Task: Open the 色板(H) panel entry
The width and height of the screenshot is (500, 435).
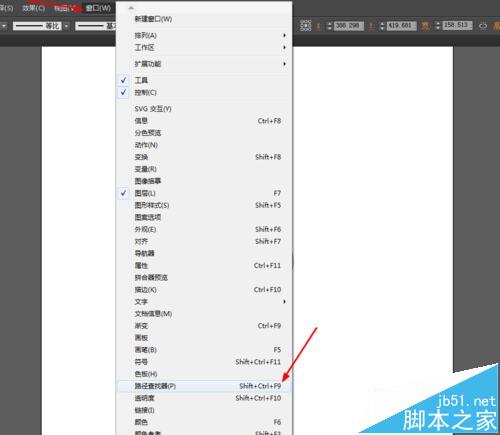Action: pos(204,374)
